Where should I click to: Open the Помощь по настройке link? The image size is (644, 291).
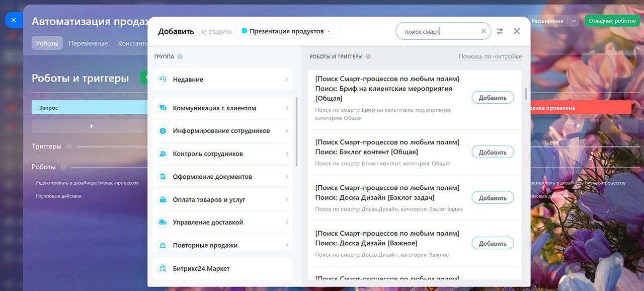(x=490, y=56)
